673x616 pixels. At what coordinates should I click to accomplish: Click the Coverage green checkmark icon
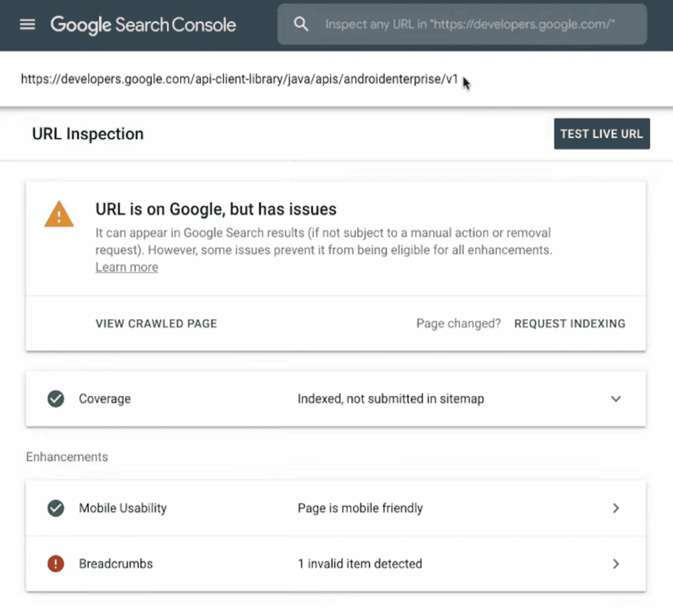[55, 399]
